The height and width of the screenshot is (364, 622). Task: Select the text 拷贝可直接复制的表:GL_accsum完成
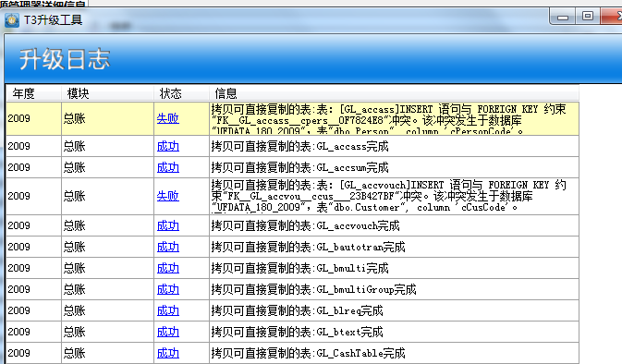(299, 167)
